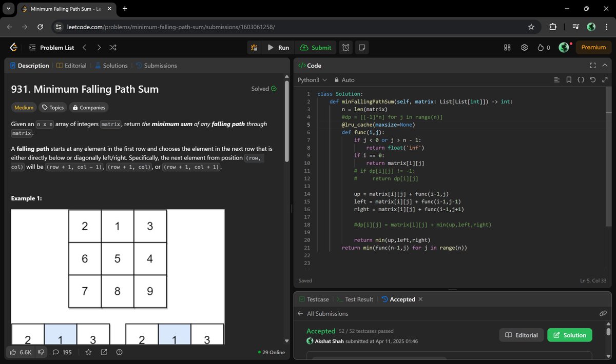Switch to the Testcase tab
This screenshot has width=616, height=364.
click(x=313, y=299)
